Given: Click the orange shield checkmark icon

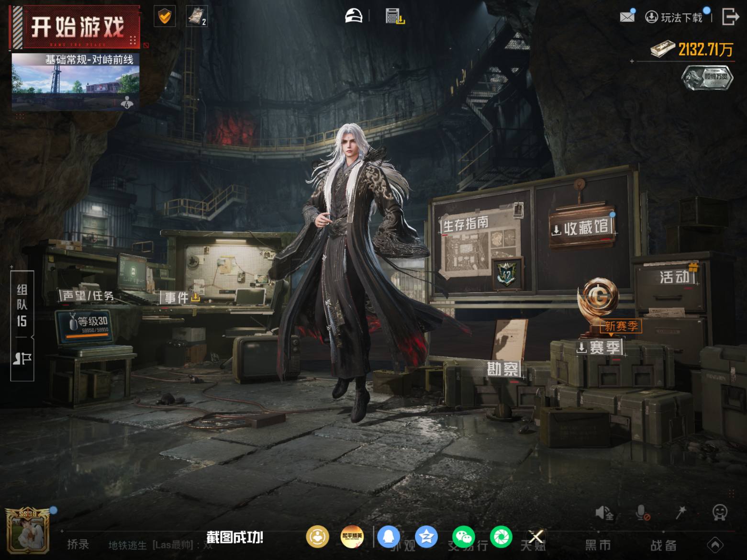Looking at the screenshot, I should [x=165, y=17].
